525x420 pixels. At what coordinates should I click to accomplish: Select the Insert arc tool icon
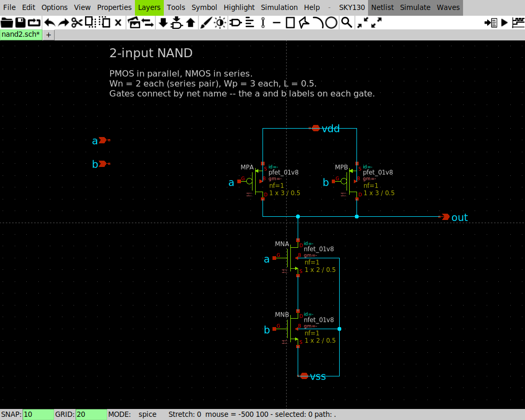pos(318,23)
